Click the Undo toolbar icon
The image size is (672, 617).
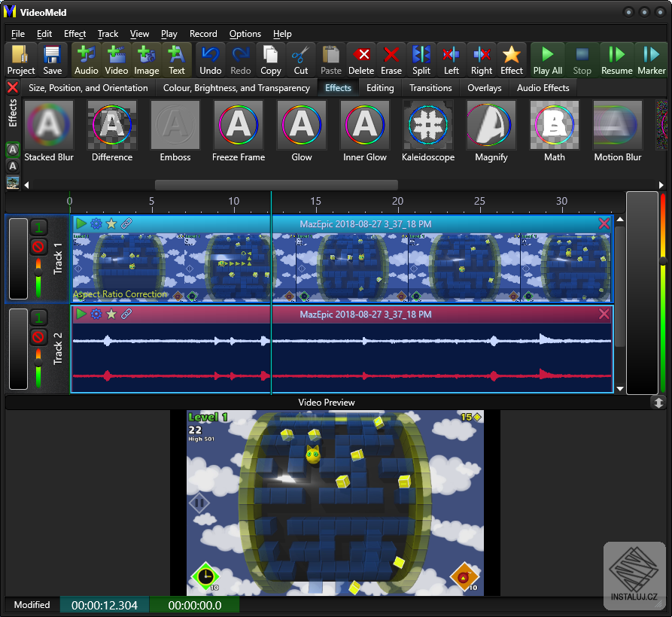(x=211, y=60)
